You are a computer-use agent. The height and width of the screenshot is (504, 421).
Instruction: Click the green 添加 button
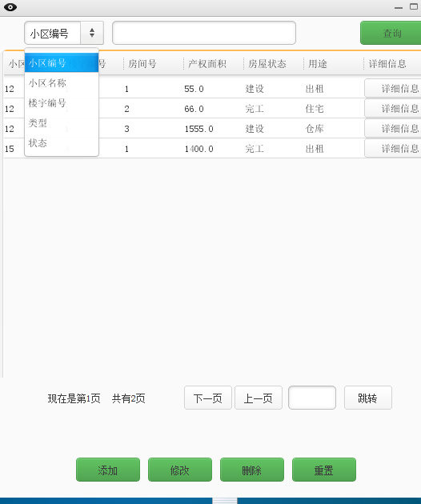pos(108,470)
